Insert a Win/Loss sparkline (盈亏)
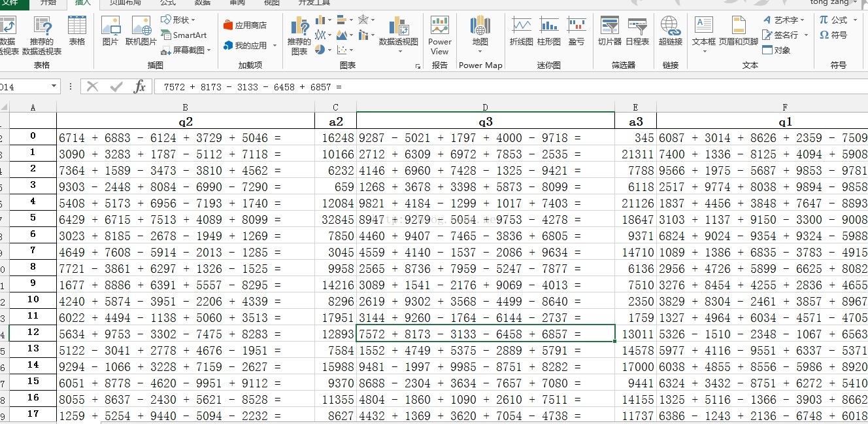This screenshot has height=424, width=868. [576, 31]
